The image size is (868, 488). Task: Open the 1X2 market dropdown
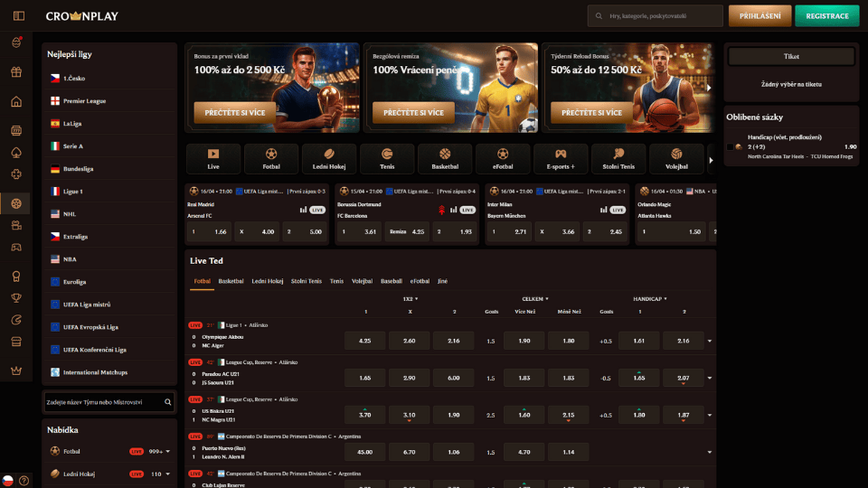[x=410, y=299]
